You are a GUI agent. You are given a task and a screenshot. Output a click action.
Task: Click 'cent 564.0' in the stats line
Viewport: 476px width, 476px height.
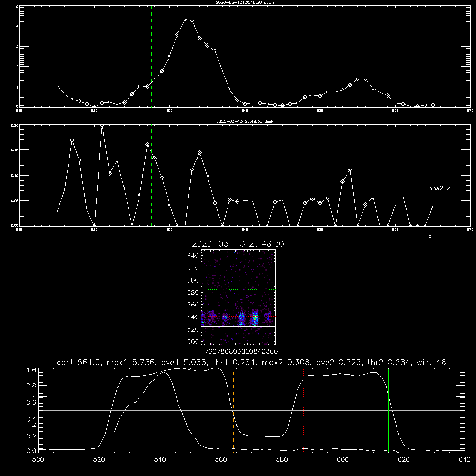pos(79,362)
